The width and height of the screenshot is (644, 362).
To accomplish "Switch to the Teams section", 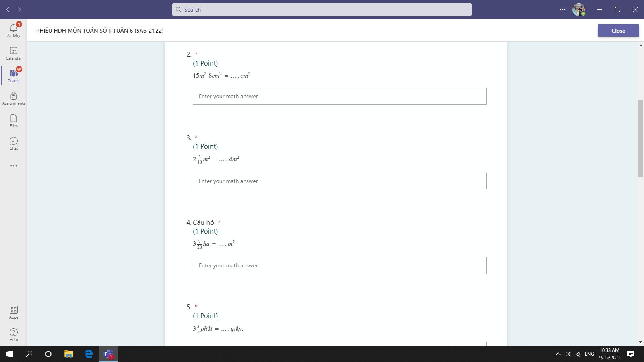I will click(14, 76).
